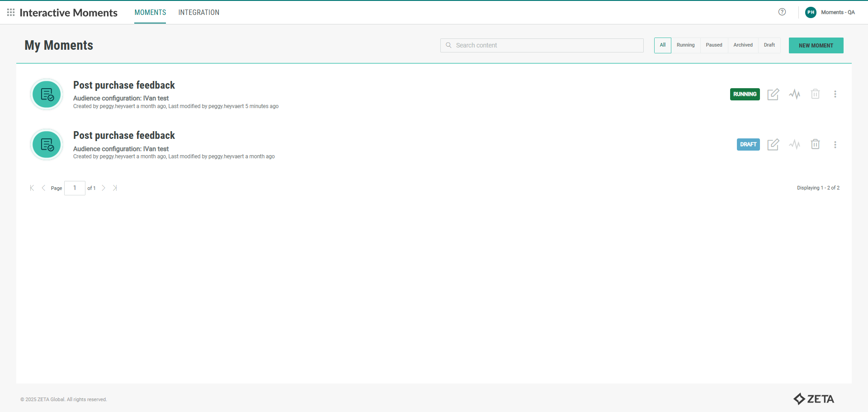Filter moments by Running status
868x412 pixels.
[685, 45]
